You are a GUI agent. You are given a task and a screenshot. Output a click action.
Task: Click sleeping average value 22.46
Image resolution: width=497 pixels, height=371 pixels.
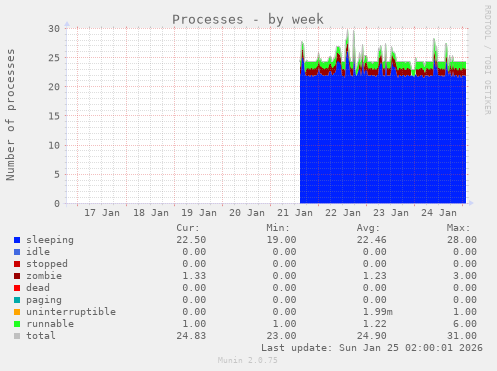point(372,240)
